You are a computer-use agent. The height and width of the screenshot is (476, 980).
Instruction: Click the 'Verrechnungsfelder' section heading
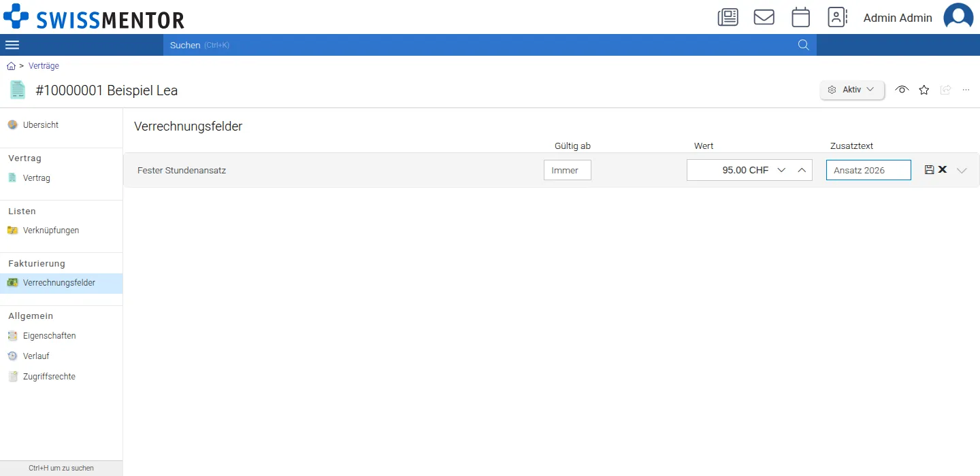point(189,126)
